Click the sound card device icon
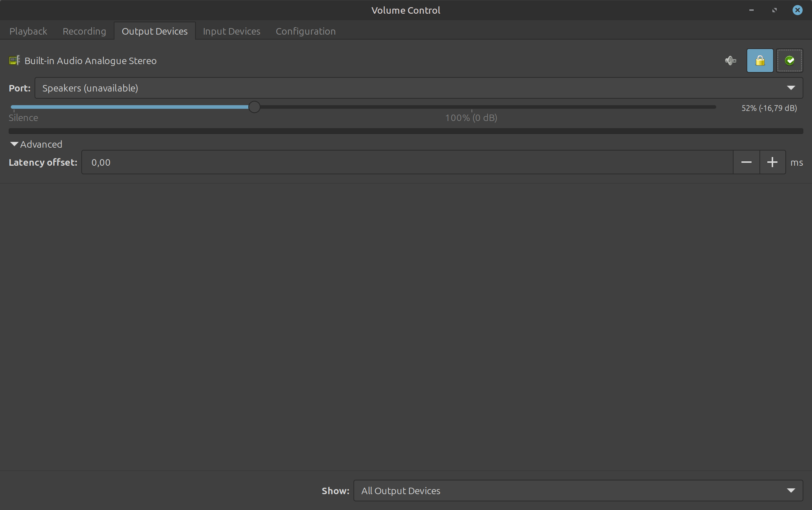This screenshot has width=812, height=510. (x=14, y=61)
